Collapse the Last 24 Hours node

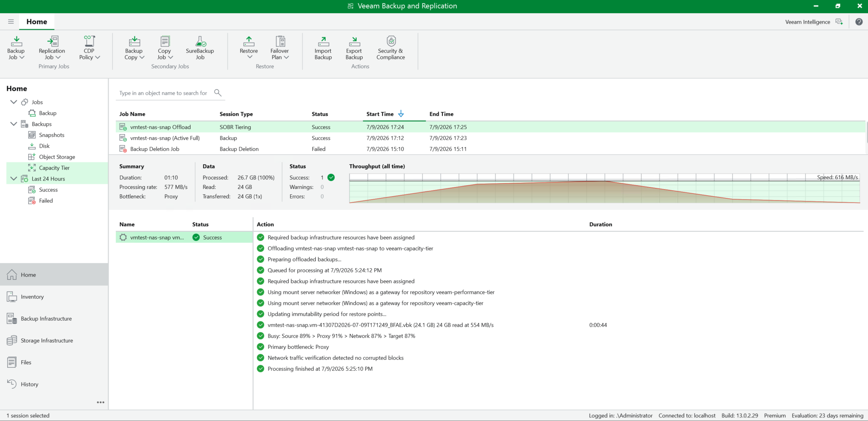[14, 179]
